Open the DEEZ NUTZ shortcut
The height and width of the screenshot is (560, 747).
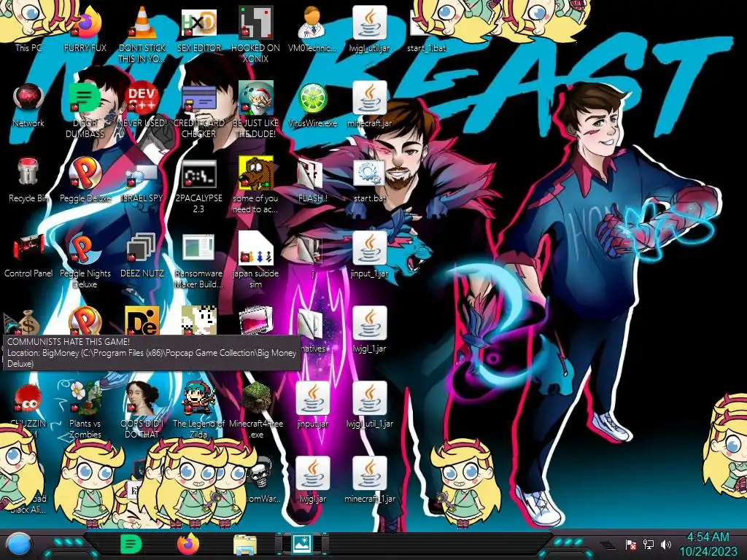pos(142,256)
